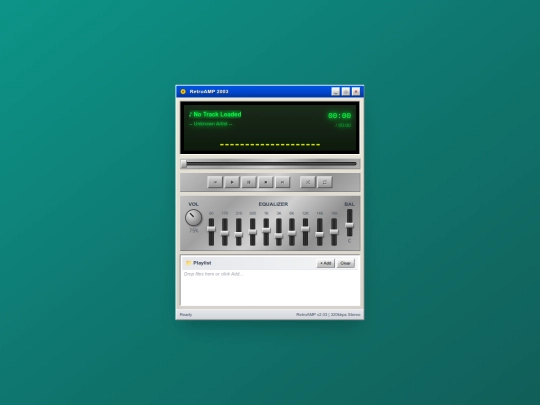Viewport: 540px width, 405px height.
Task: Click the + Add playlist button
Action: pyautogui.click(x=325, y=263)
